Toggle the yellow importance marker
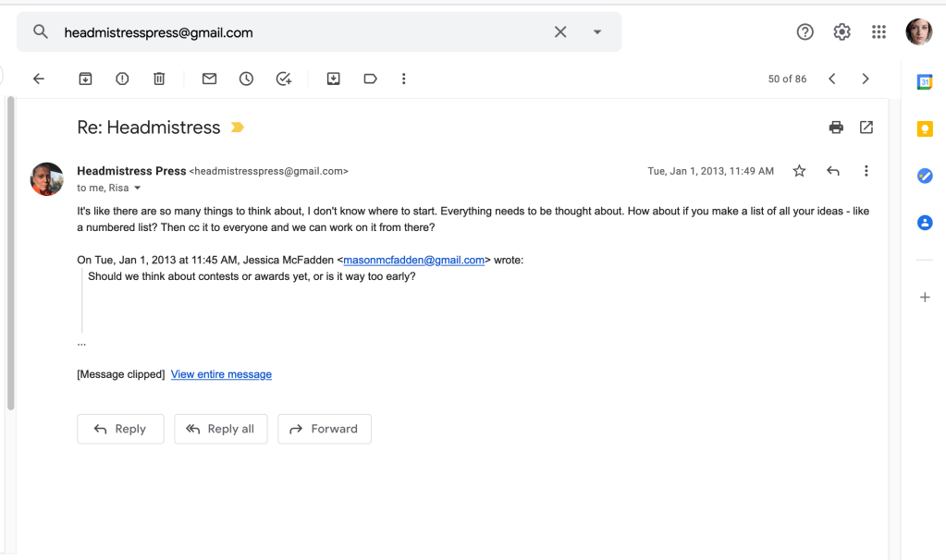 (238, 128)
